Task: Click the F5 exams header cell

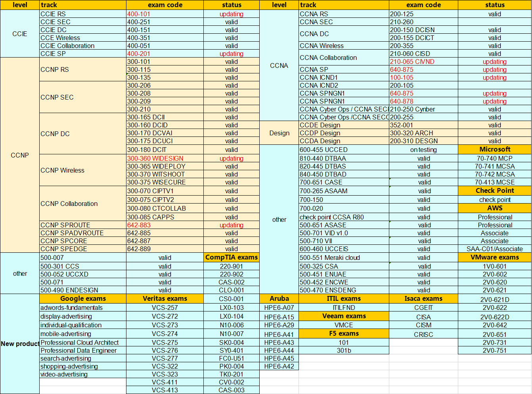Action: [x=344, y=333]
